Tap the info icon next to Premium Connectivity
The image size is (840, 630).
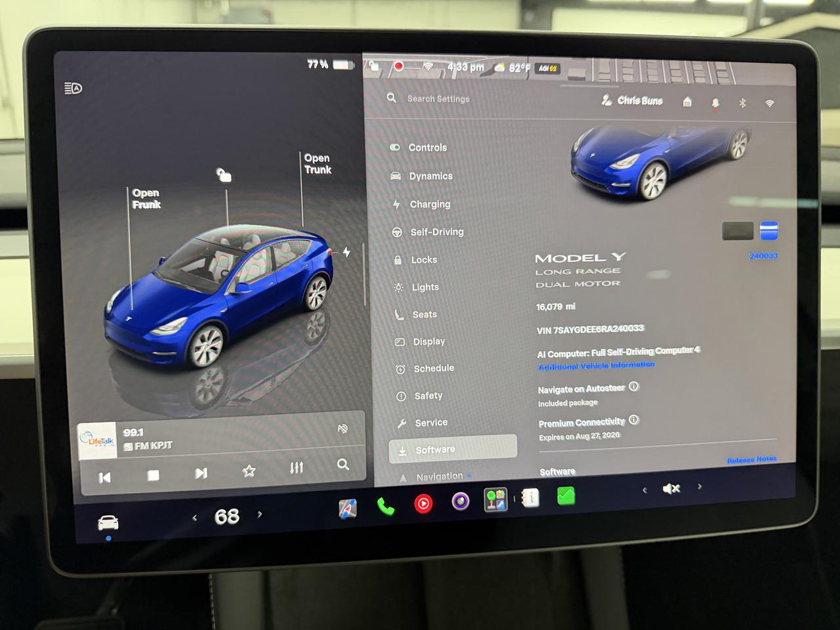point(633,419)
